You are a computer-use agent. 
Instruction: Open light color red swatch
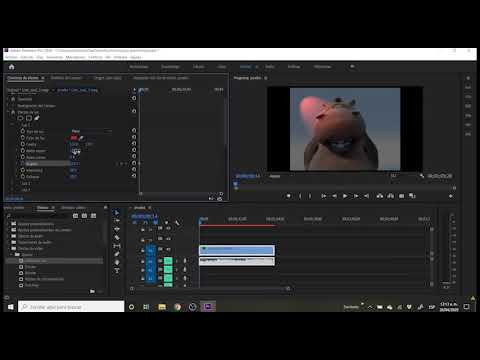tap(74, 138)
